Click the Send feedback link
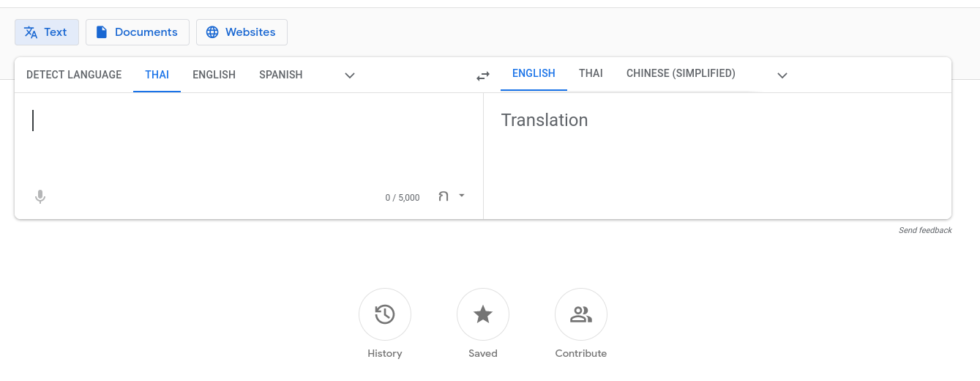This screenshot has height=381, width=980. 925,230
